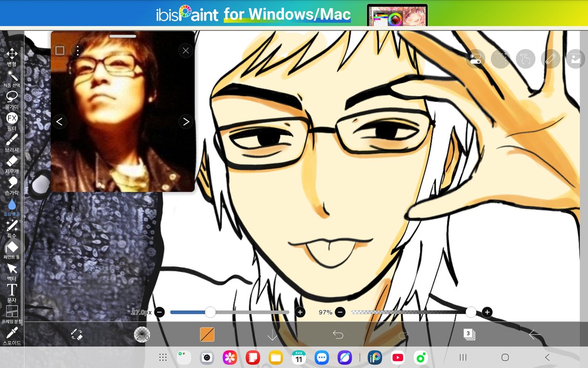Screen dimensions: 588x368
Task: Click the reference photo thumbnail
Action: 122,111
